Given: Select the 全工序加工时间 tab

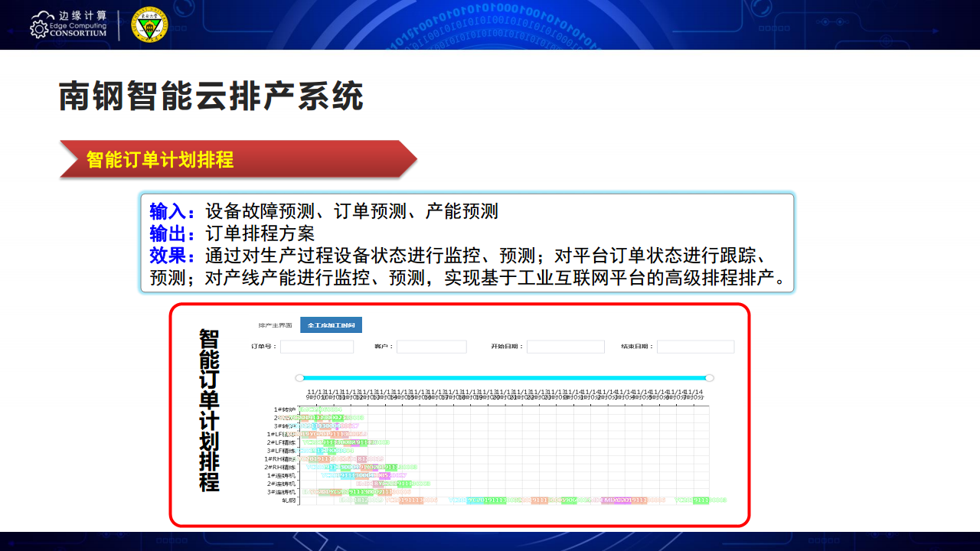Looking at the screenshot, I should (331, 325).
